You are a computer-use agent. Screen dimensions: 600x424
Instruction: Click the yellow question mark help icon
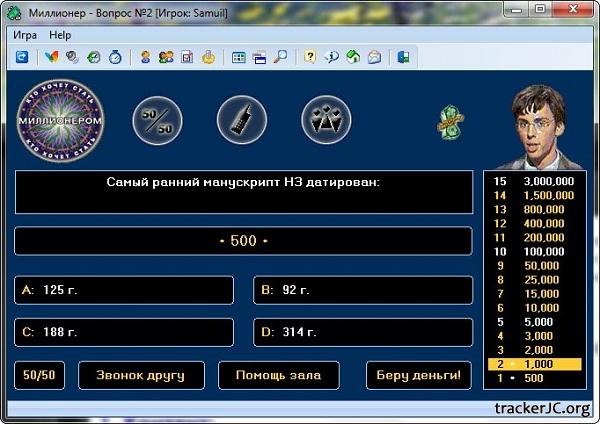click(310, 58)
